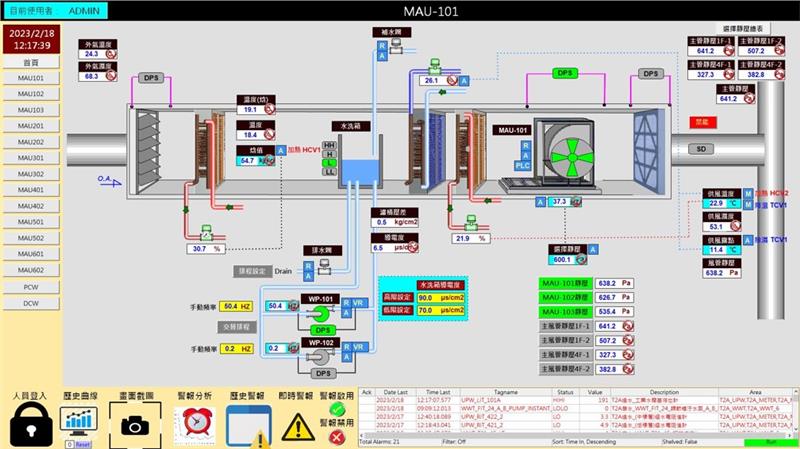Click the gray DPS indicator above outlet filter
Viewport: 800px width, 449px height.
[x=651, y=74]
